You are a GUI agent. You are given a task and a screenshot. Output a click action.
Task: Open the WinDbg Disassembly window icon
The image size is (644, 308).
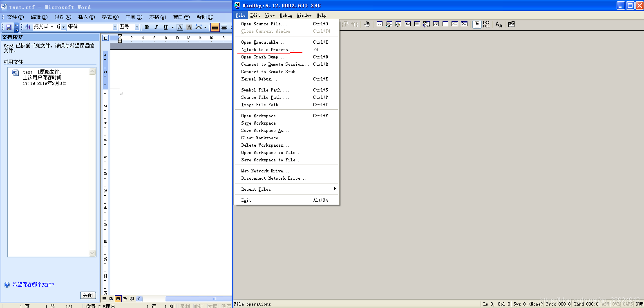coord(436,24)
